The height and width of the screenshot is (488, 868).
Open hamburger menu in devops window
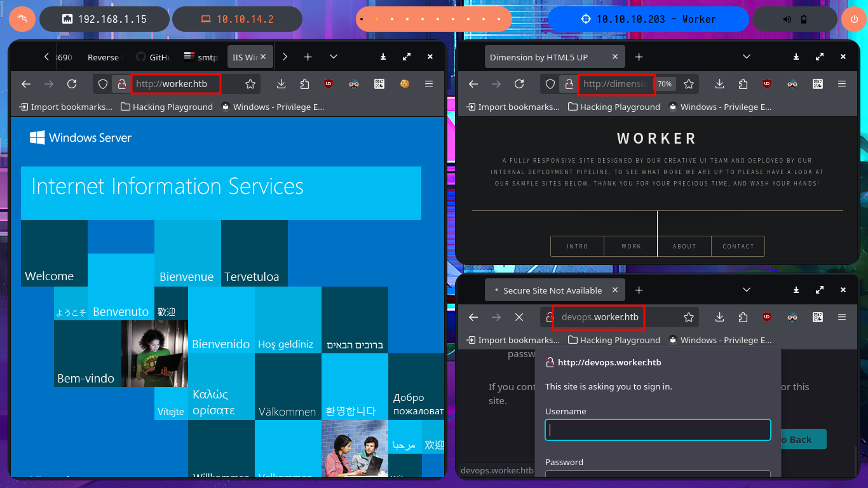(842, 317)
